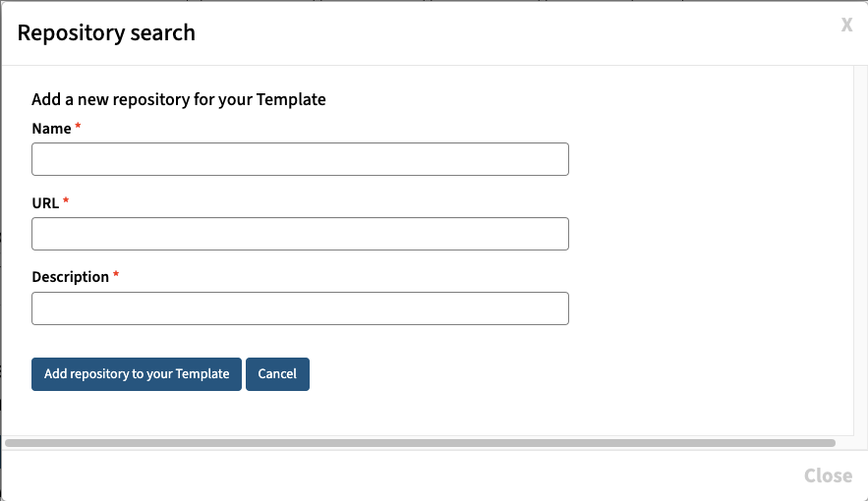Click the red asterisk beside Name
Screen dimensions: 868x501
78,128
